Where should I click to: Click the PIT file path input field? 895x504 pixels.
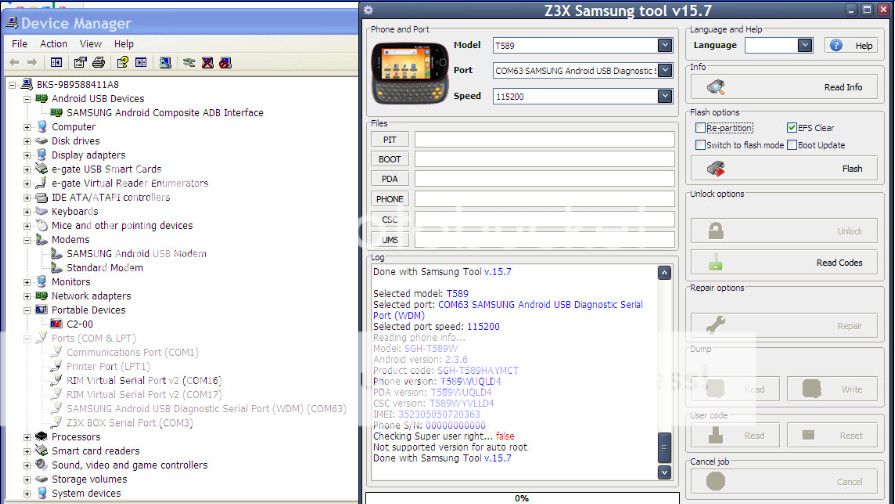[x=545, y=140]
